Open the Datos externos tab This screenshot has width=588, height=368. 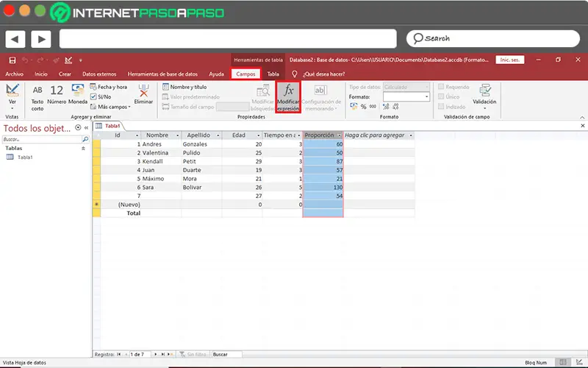(98, 74)
